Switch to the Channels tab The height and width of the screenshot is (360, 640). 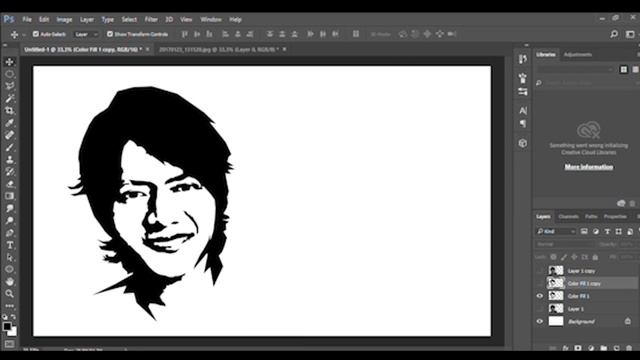pos(568,216)
